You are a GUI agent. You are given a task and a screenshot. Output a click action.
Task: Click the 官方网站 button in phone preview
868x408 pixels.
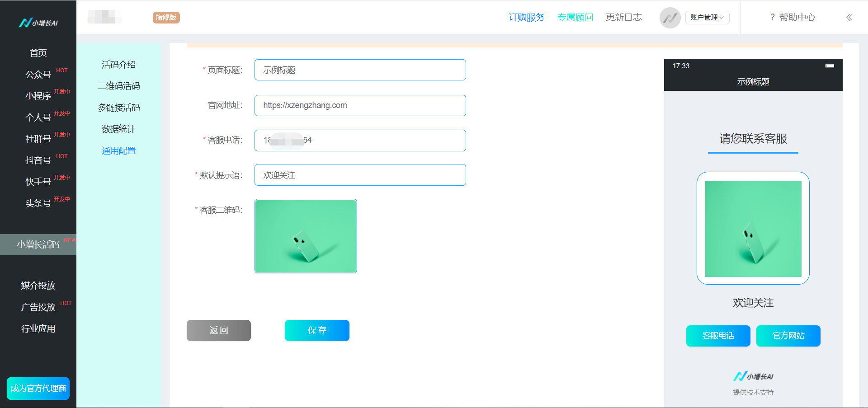coord(788,336)
